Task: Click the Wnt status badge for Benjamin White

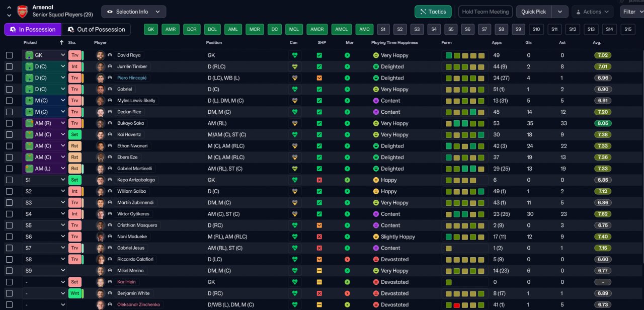Action: click(x=74, y=293)
